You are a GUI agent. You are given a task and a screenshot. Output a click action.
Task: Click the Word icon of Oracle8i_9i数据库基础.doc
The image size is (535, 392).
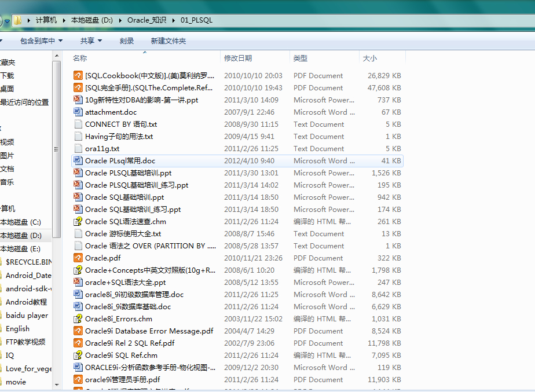coord(78,306)
